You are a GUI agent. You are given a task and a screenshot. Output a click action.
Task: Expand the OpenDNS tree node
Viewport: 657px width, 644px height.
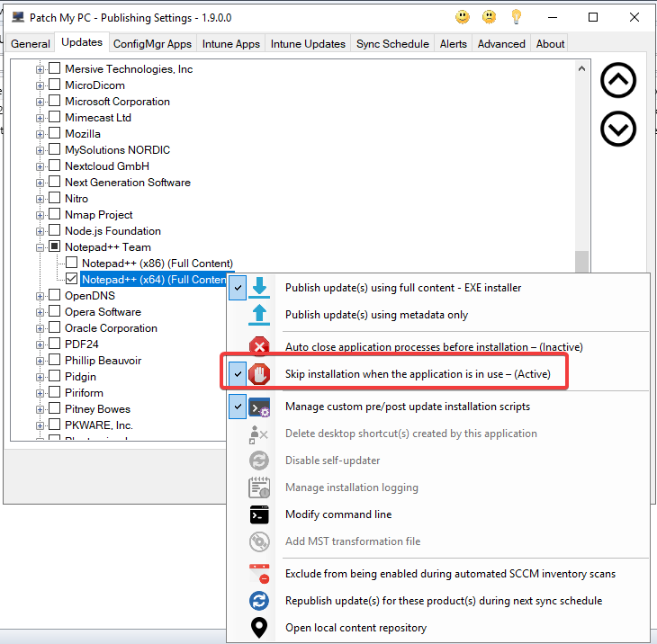(40, 296)
